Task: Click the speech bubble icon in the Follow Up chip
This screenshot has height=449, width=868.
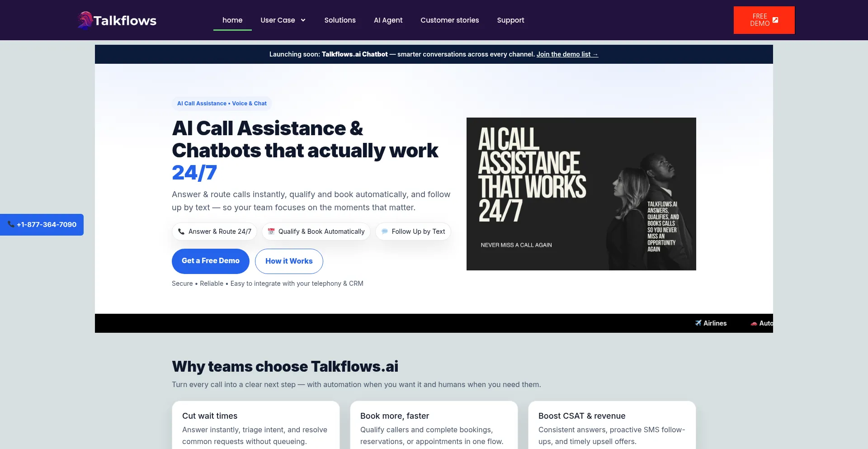Action: (x=385, y=232)
